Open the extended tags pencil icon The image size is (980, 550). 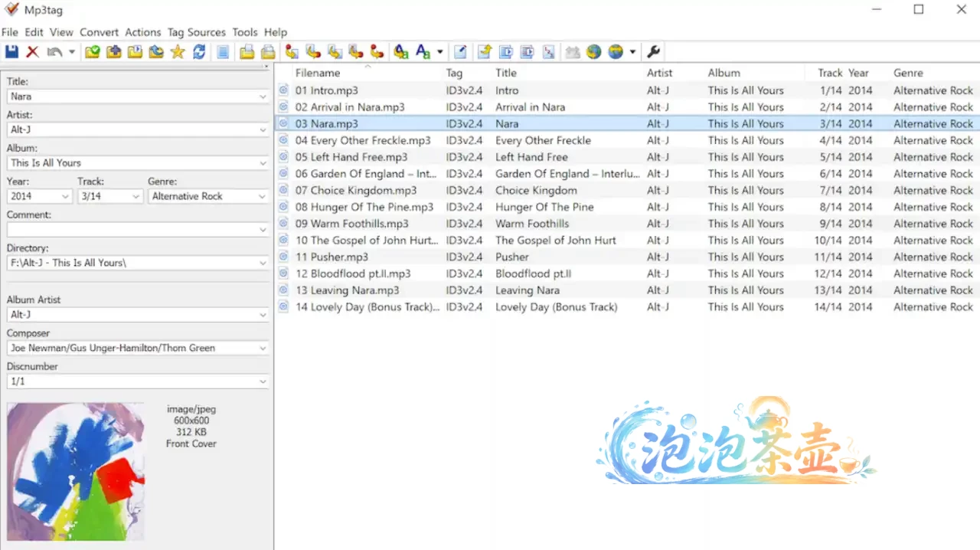460,52
